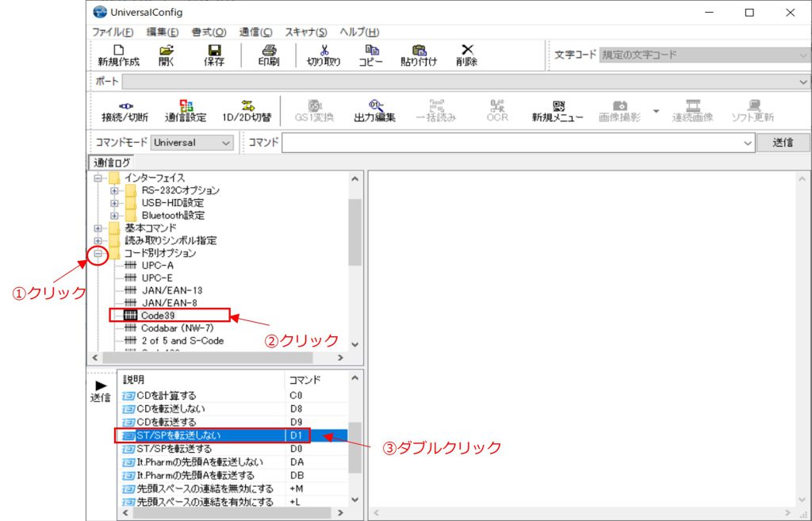Screen dimensions: 812x521
Task: Select the 通信ログ tab
Action: pos(112,162)
